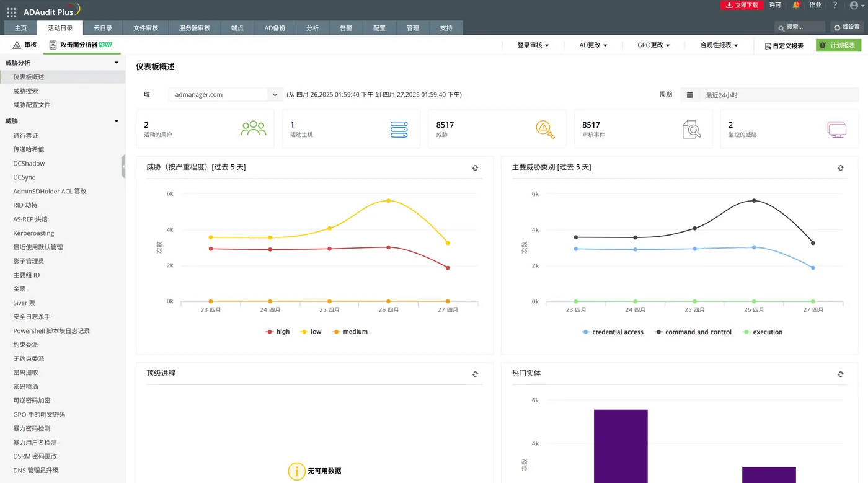Viewport: 868px width, 483px height.
Task: Collapse the 威胁分析 sidebar section
Action: 117,63
